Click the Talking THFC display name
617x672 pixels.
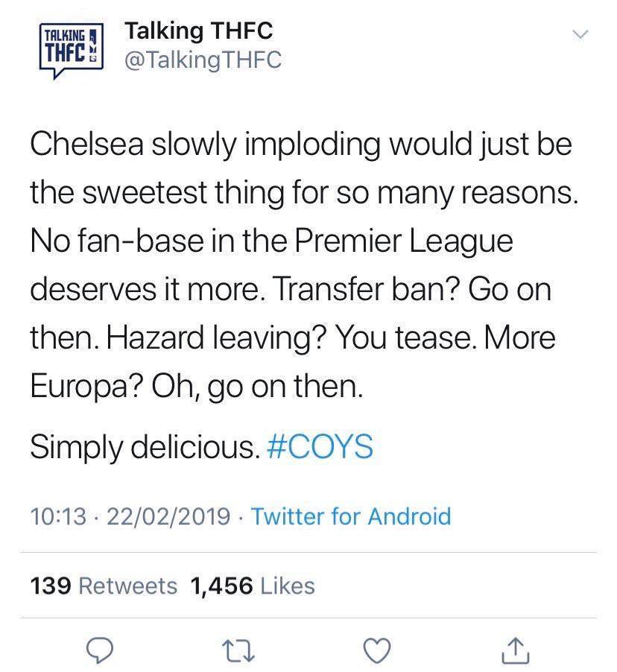click(x=198, y=31)
